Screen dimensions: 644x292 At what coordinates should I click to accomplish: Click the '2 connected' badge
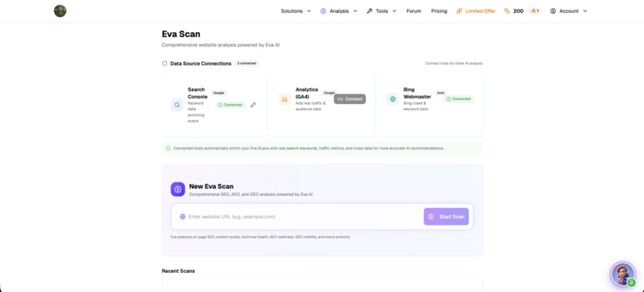(246, 63)
